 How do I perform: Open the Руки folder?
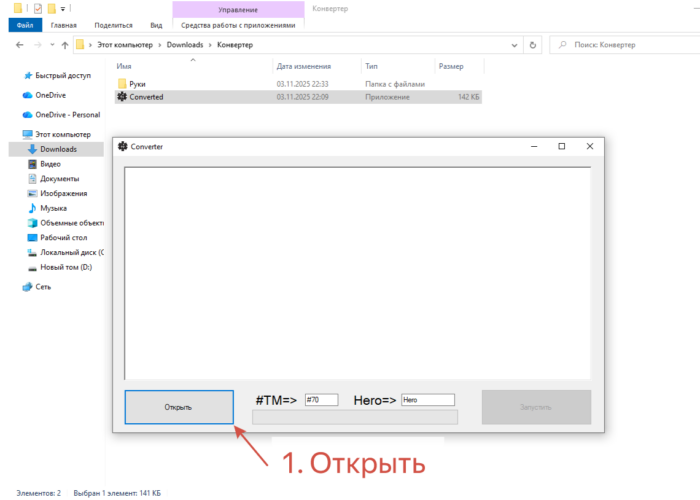point(137,84)
